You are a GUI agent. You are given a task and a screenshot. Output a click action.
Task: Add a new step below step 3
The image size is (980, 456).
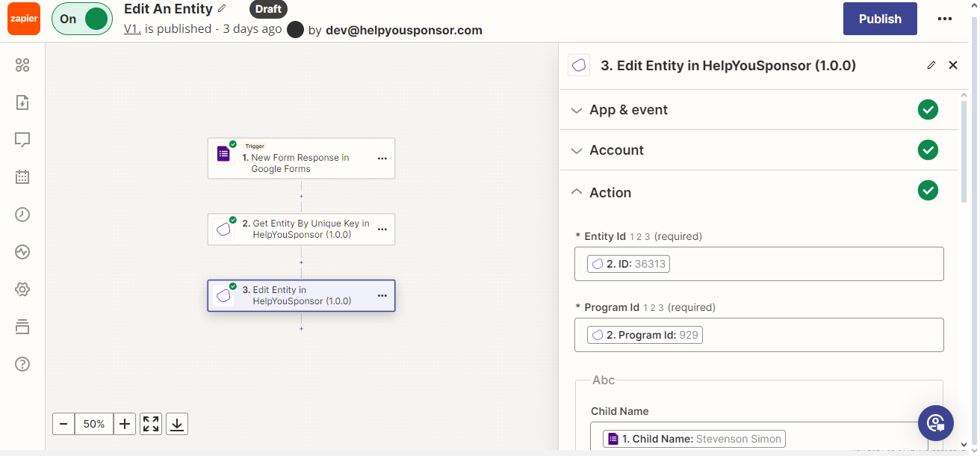click(x=301, y=329)
